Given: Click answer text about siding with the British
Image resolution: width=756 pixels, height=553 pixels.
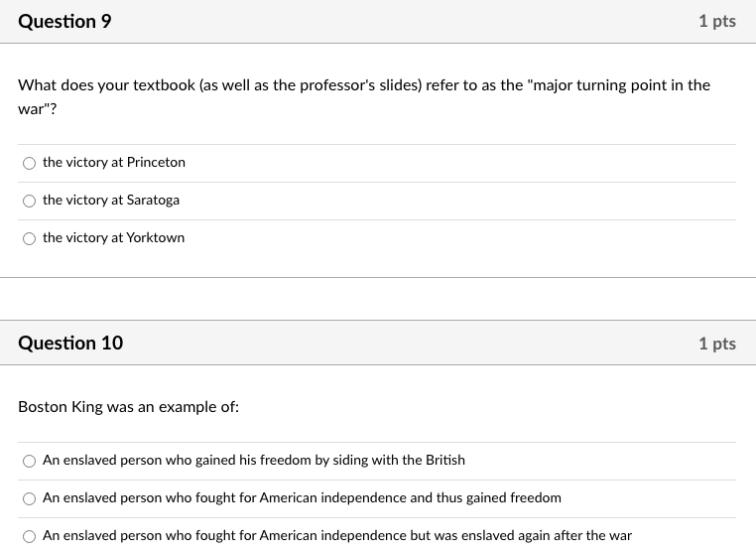Looking at the screenshot, I should pos(253,460).
